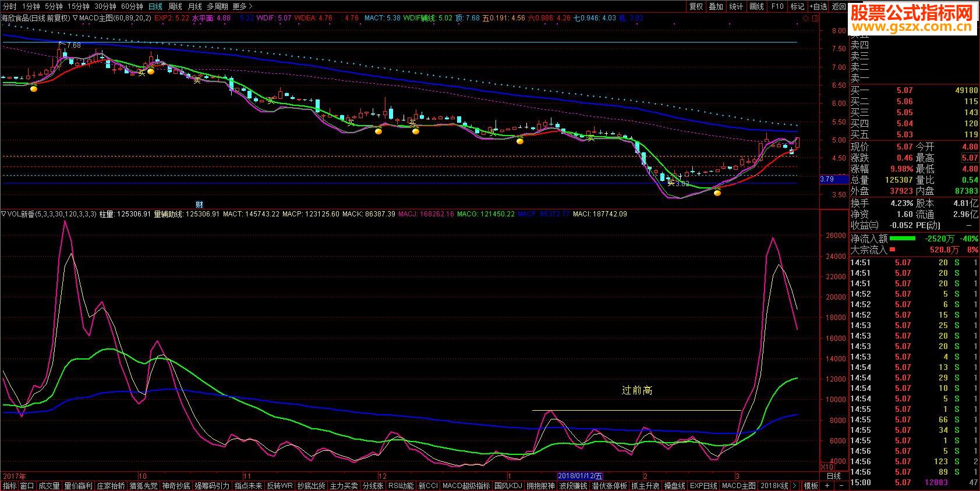Open the 指标 indicator tab
This screenshot has height=491, width=980.
10,486
